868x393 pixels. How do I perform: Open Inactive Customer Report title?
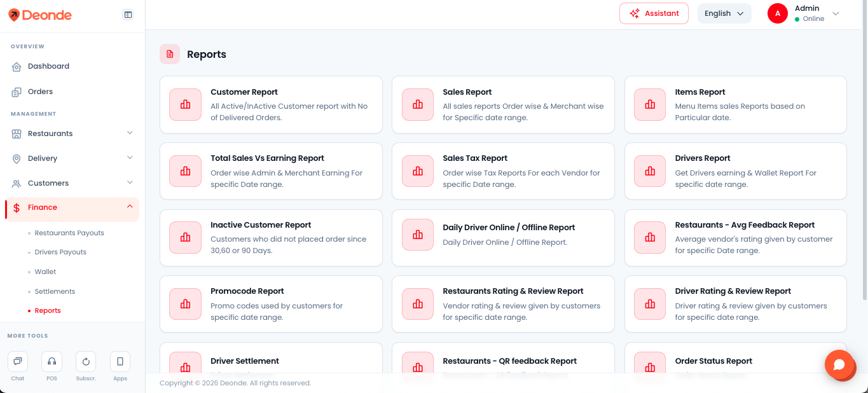click(261, 225)
